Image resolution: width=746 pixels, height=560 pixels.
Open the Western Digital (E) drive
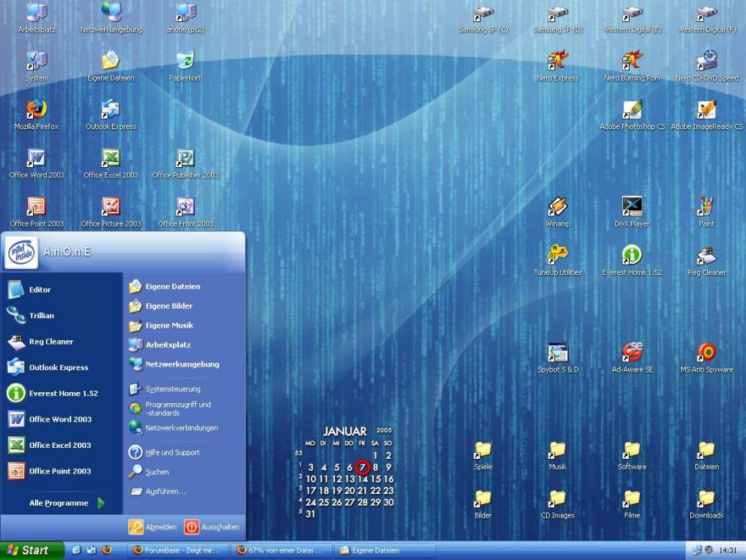tap(632, 19)
